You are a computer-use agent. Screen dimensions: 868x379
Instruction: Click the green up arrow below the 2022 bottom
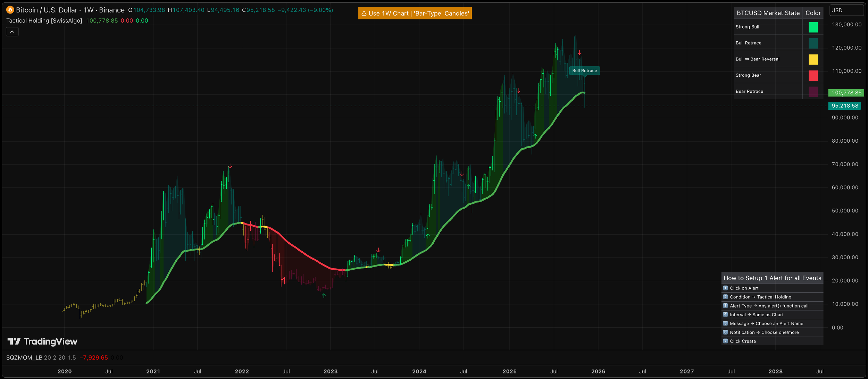324,296
